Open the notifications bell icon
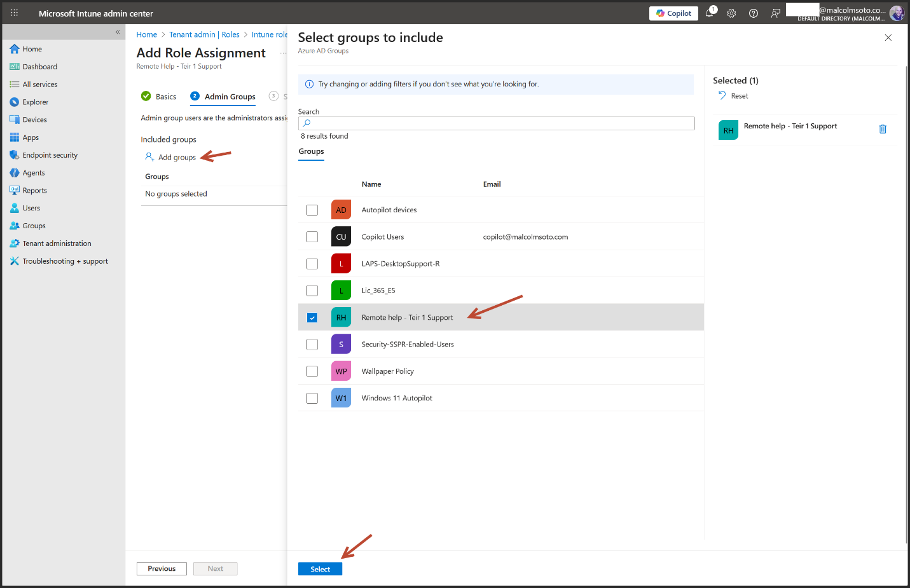This screenshot has height=588, width=910. (x=710, y=13)
